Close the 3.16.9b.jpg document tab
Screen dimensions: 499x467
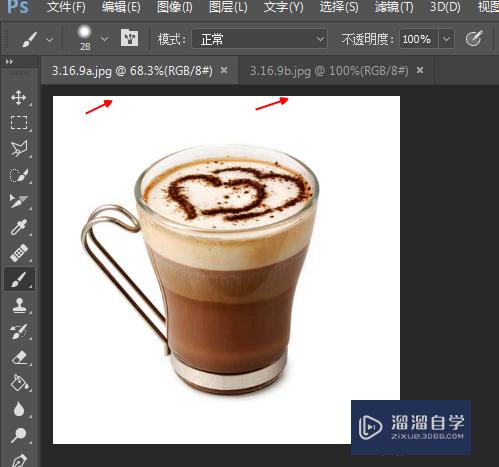pos(420,70)
